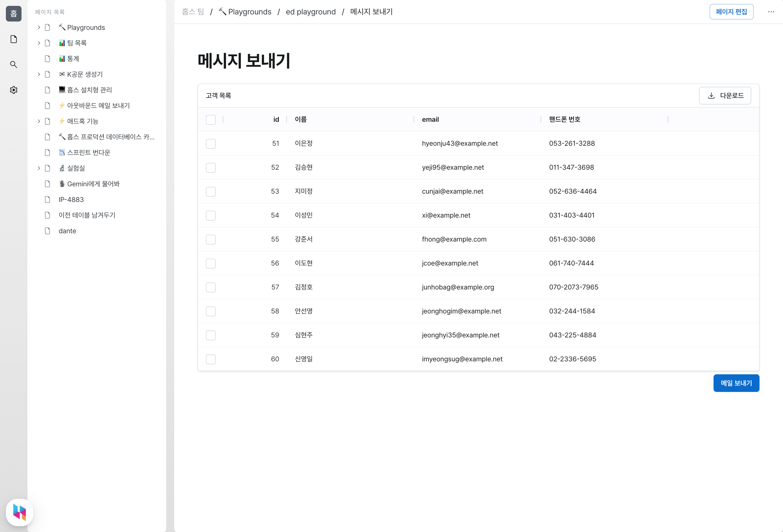Click the 다운로드 button
The image size is (783, 532).
coord(725,96)
